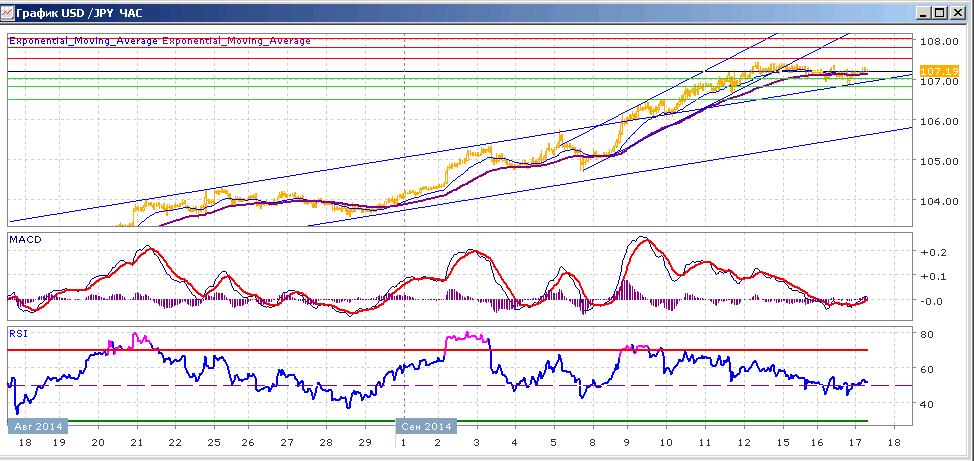Click the 104.00 price scale label
The width and height of the screenshot is (974, 461).
[x=939, y=201]
